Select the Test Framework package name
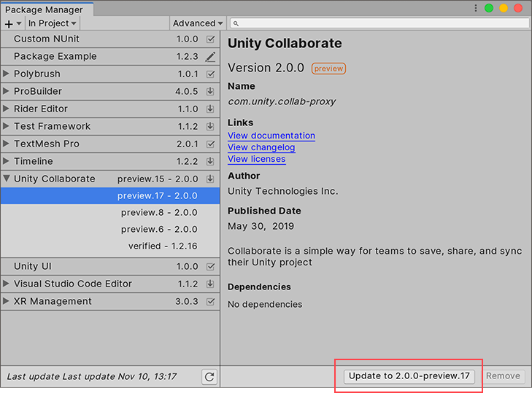Image resolution: width=532 pixels, height=401 pixels. click(x=53, y=126)
